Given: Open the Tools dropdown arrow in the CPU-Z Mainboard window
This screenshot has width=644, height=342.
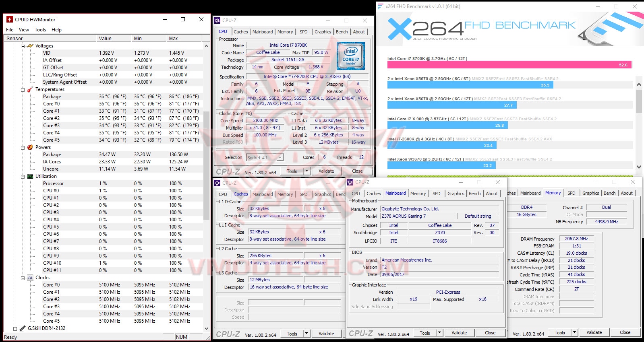Looking at the screenshot, I should tap(439, 333).
